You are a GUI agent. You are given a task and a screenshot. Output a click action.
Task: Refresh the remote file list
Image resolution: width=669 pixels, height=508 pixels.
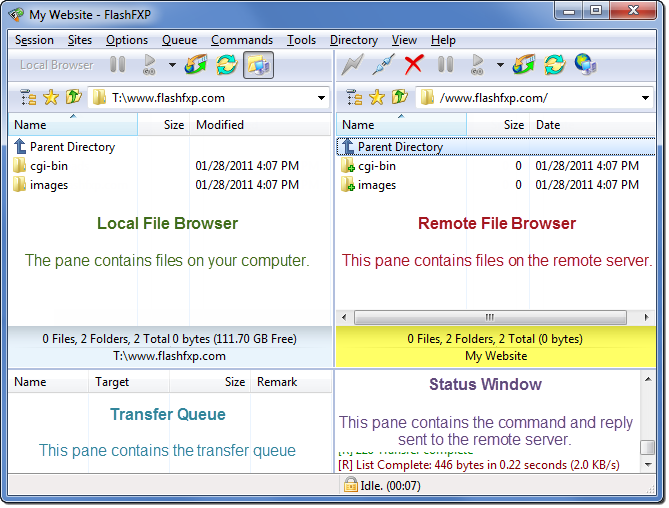pos(555,65)
